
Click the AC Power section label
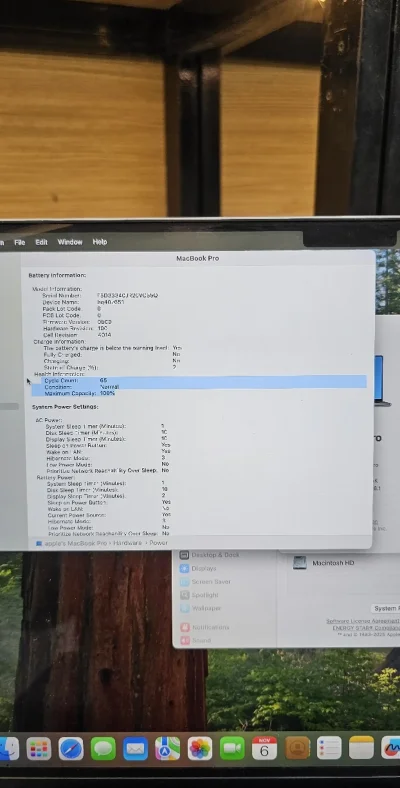(49, 420)
